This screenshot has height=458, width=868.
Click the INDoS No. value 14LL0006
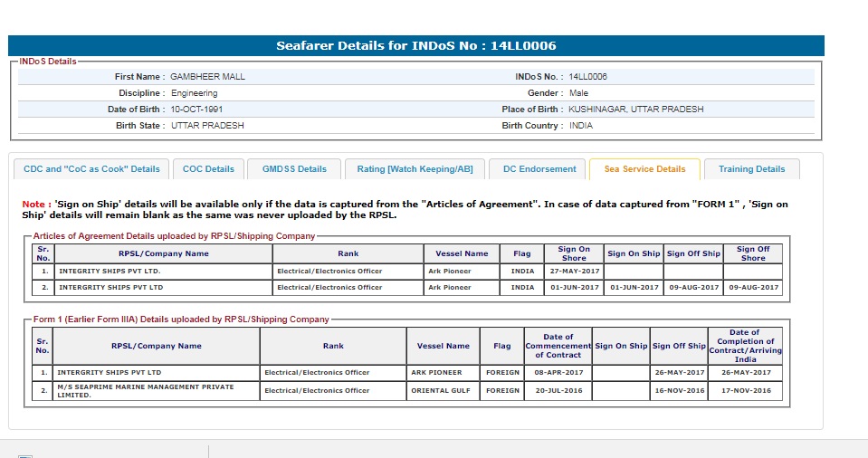pos(588,77)
